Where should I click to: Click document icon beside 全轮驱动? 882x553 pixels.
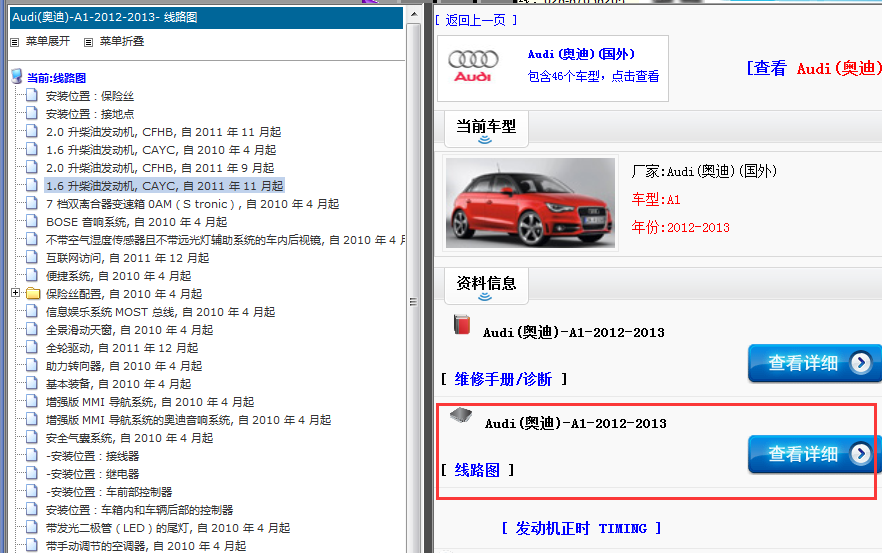[33, 348]
